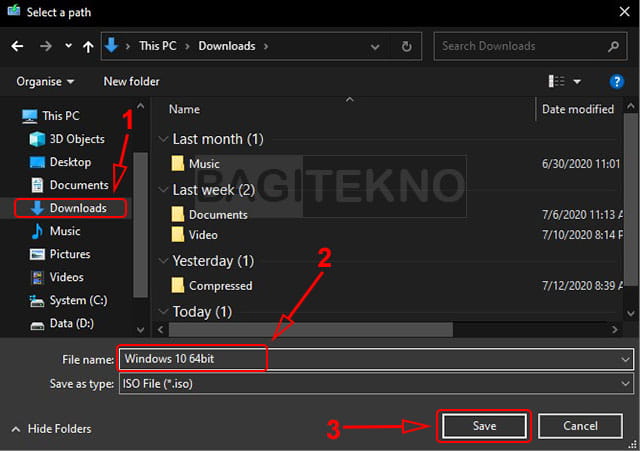Select Downloads in the sidebar
This screenshot has height=451, width=640.
[x=70, y=208]
